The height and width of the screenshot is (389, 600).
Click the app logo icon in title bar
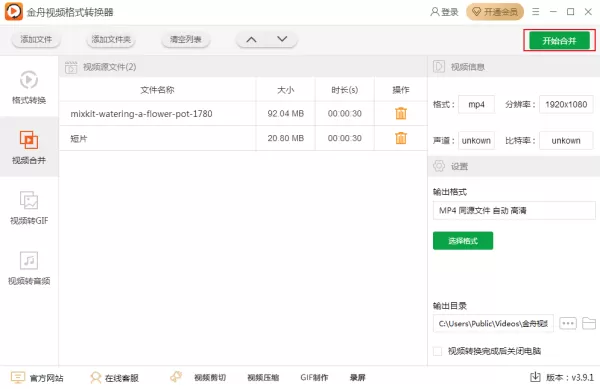point(13,12)
